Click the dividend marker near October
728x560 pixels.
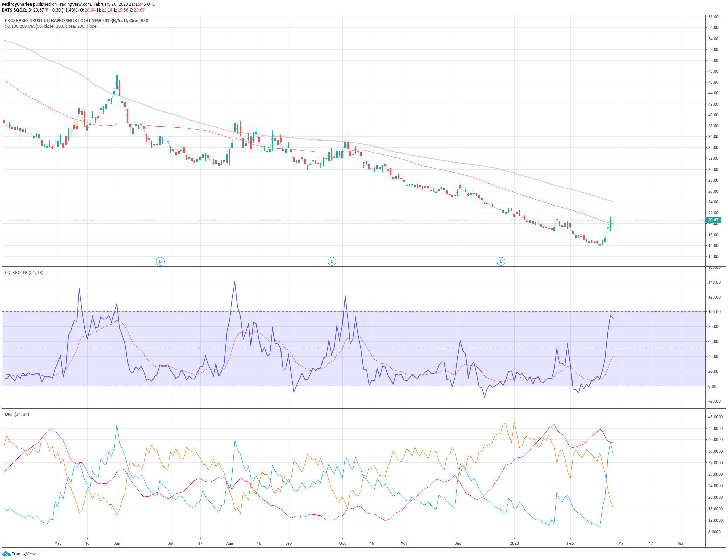tap(332, 261)
